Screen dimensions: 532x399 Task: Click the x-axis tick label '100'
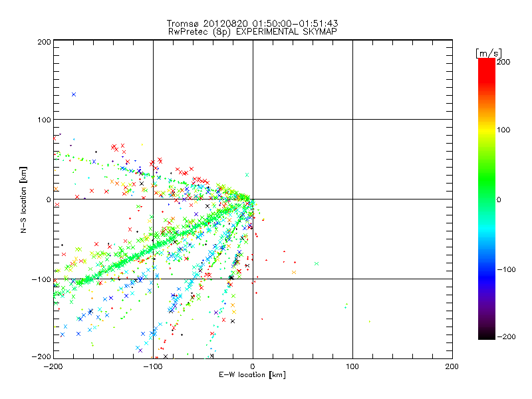(x=352, y=367)
